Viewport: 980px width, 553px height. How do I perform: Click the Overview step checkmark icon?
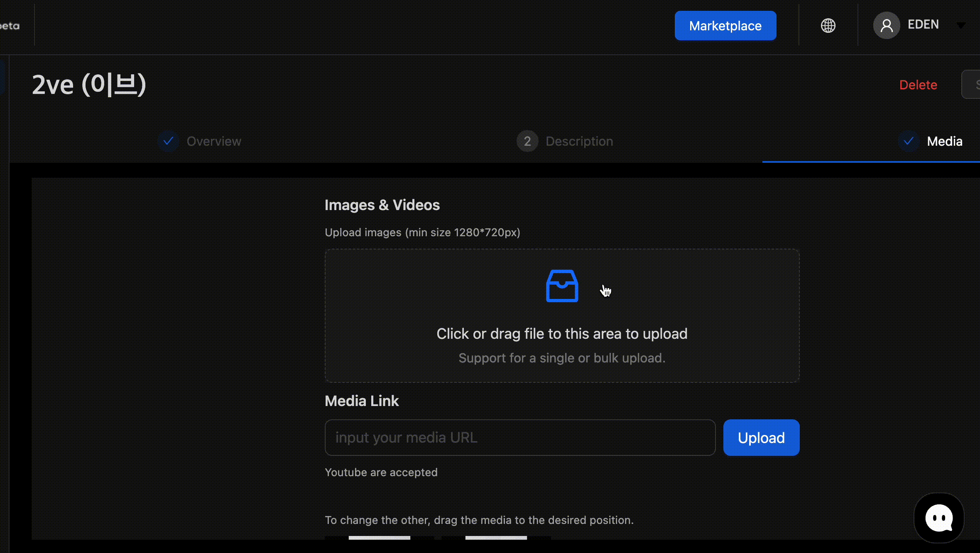tap(168, 141)
